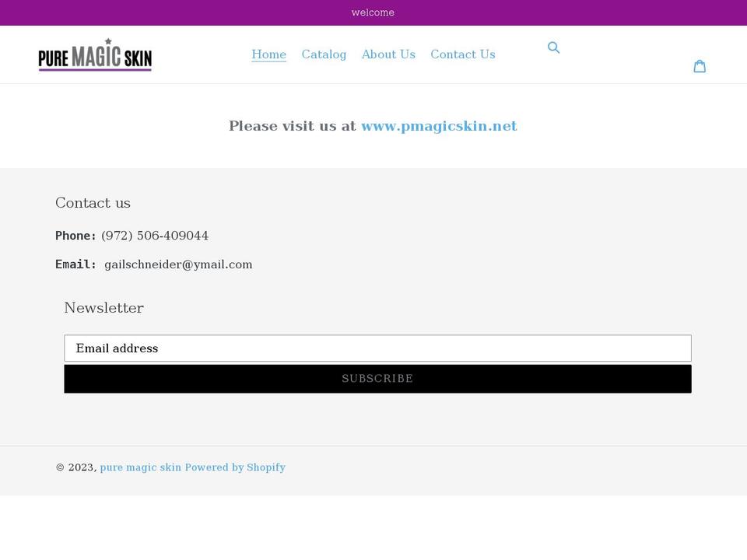Go to the Home menu item
747x560 pixels.
point(268,54)
